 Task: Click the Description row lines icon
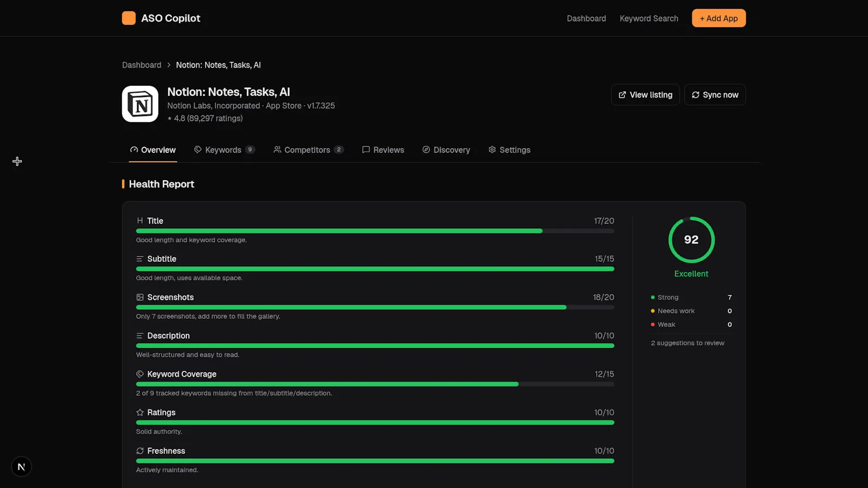tap(140, 336)
